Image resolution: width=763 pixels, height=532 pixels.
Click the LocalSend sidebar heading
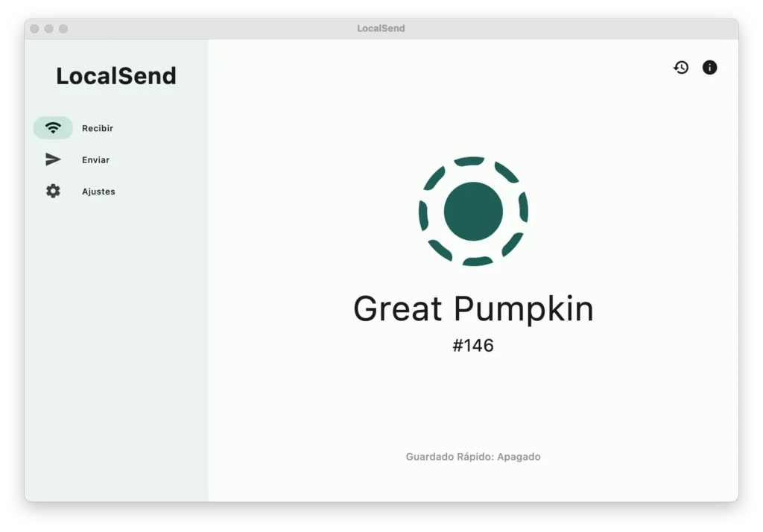coord(116,76)
